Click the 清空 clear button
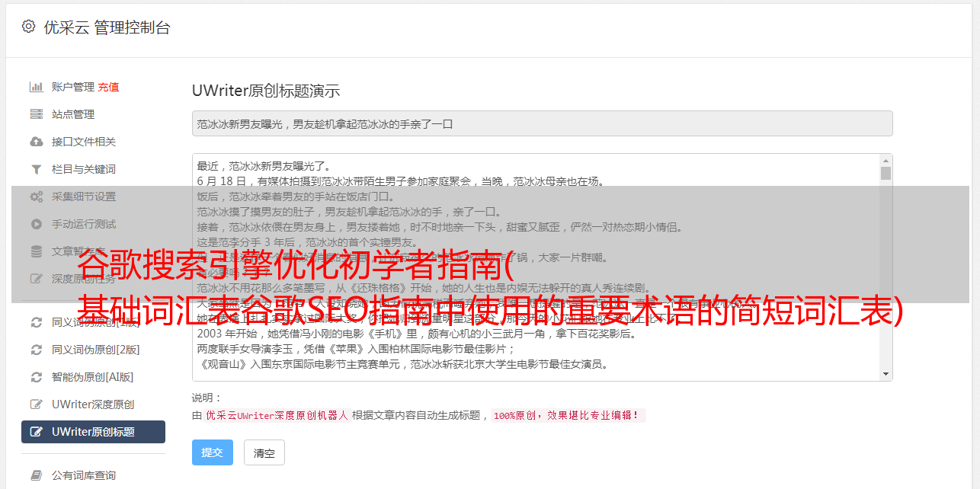The height and width of the screenshot is (489, 980). [x=264, y=452]
